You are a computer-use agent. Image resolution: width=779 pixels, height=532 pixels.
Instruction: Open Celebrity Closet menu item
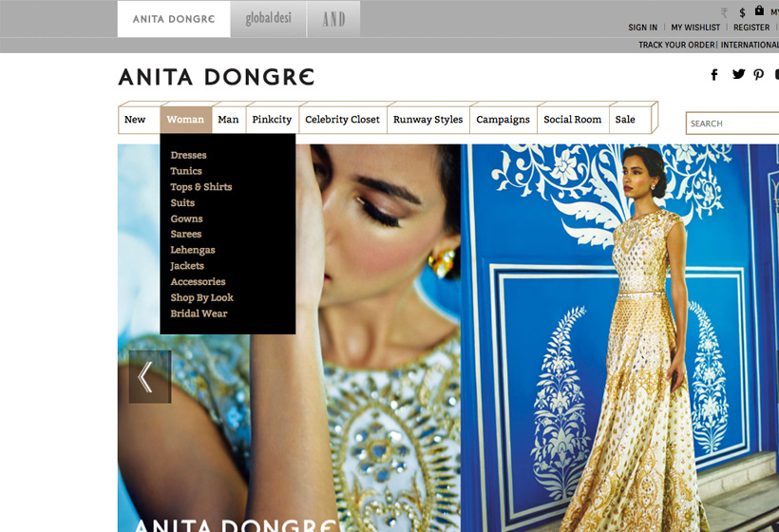[342, 120]
